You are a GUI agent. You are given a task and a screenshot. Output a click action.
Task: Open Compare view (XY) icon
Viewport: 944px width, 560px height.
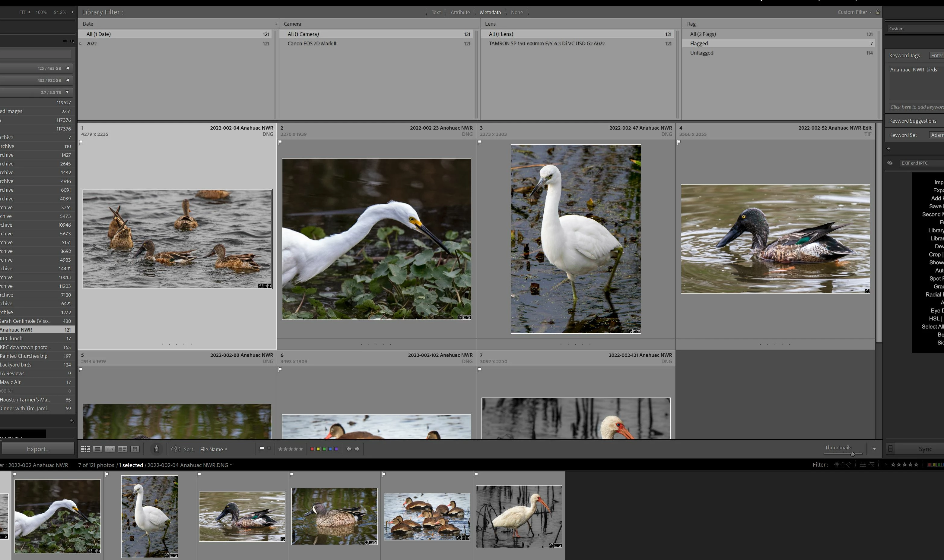click(x=110, y=449)
